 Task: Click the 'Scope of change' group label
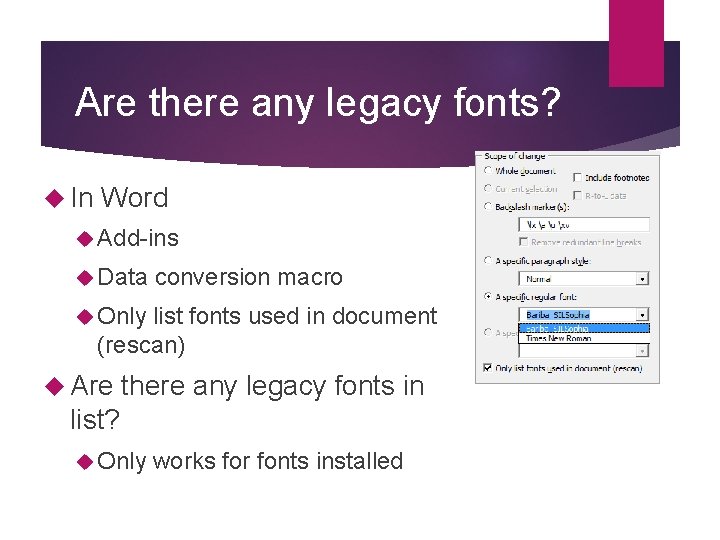click(x=514, y=156)
